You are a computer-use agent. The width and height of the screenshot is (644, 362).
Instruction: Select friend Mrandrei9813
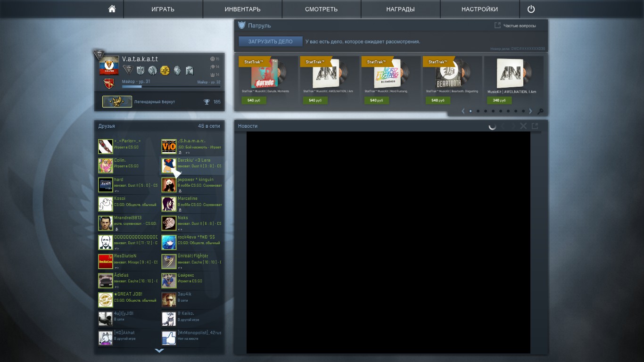pos(128,223)
